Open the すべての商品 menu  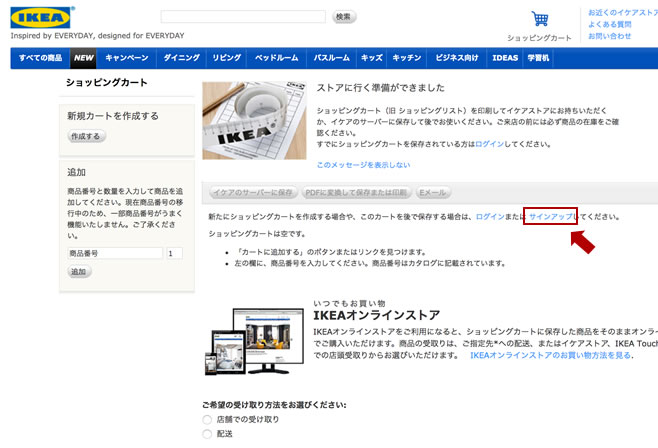[x=40, y=58]
